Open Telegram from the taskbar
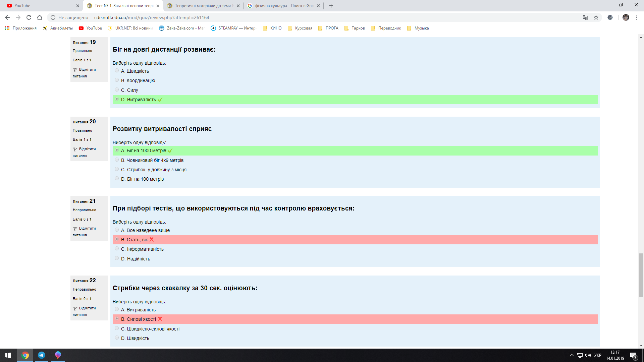 click(x=42, y=355)
